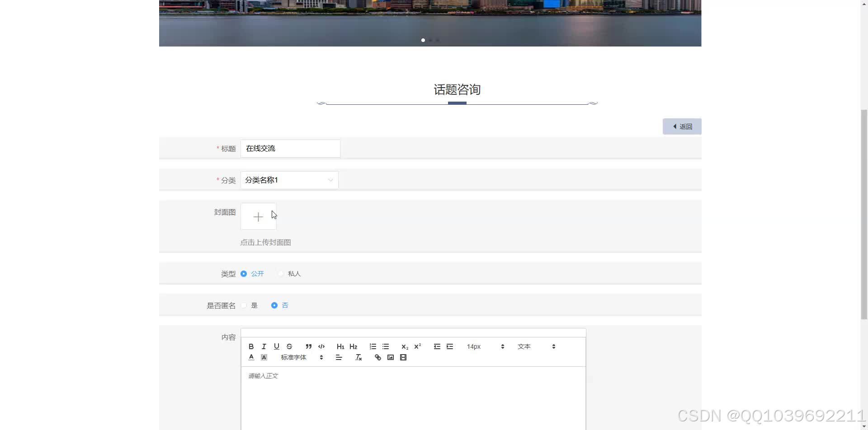Open the 标准字体 font family dropdown
This screenshot has height=430, width=868.
293,357
